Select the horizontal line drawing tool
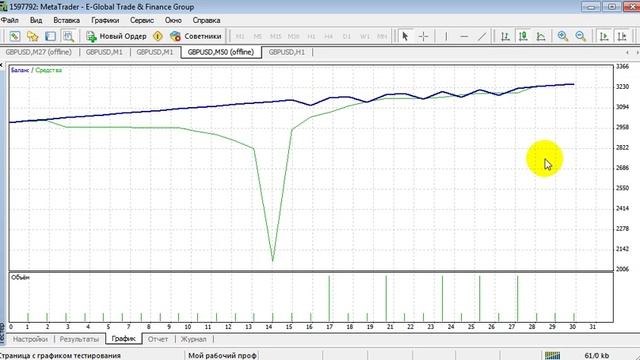This screenshot has width=640, height=360. pyautogui.click(x=464, y=36)
